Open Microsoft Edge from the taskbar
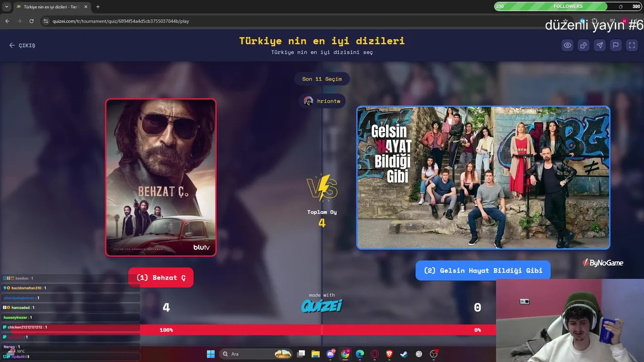The image size is (644, 362). click(x=360, y=354)
